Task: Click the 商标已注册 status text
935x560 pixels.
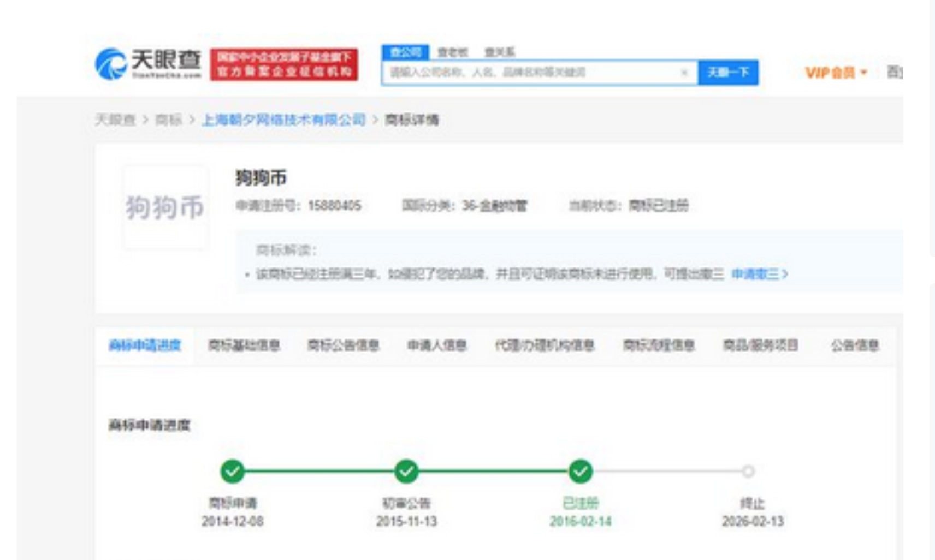Action: 659,206
